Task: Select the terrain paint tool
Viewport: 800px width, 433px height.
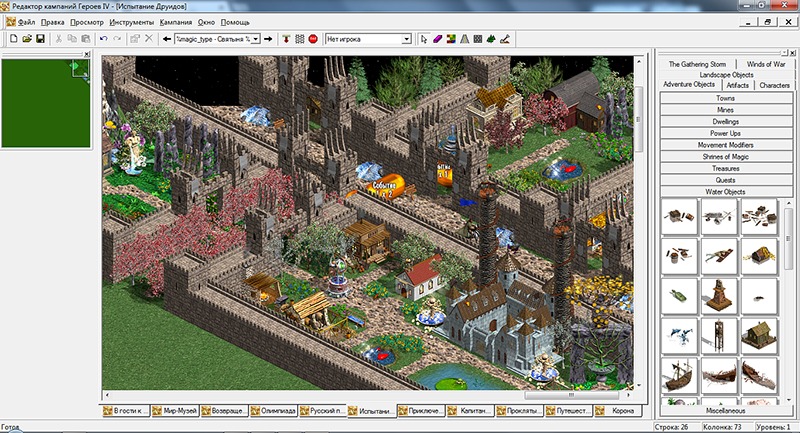Action: point(451,39)
